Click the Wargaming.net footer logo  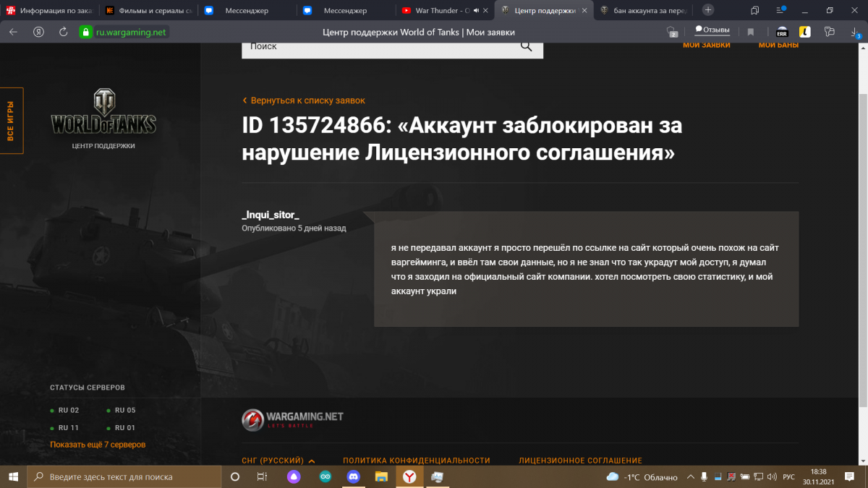pos(292,419)
